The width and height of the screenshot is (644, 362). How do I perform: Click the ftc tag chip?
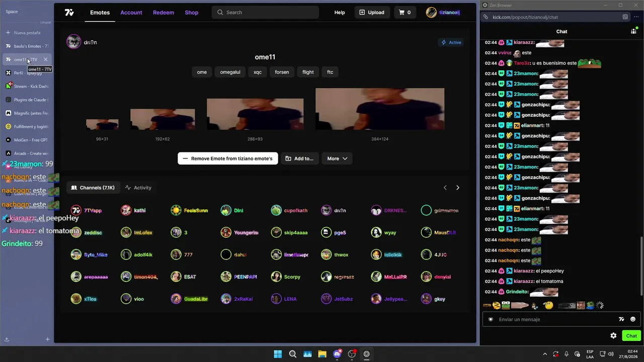click(330, 72)
